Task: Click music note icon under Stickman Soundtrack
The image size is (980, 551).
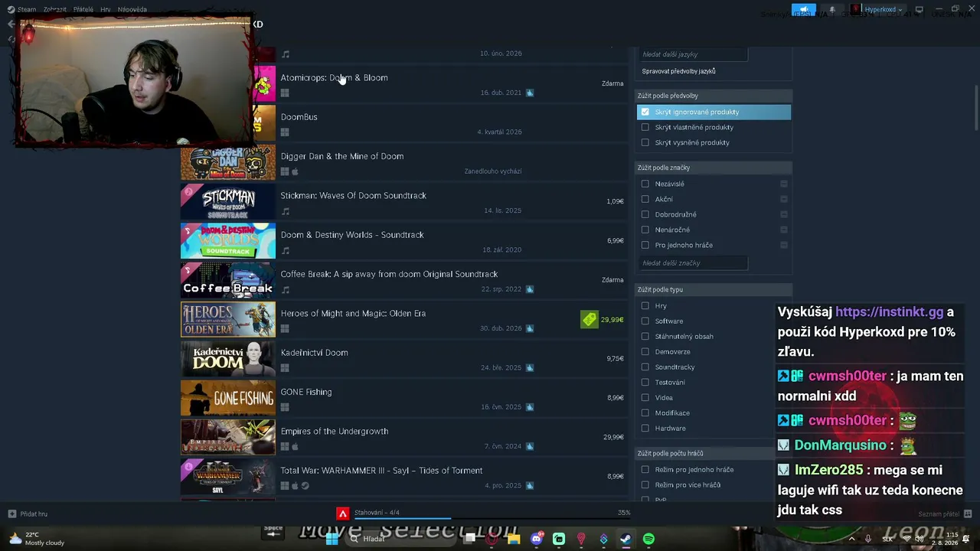Action: click(285, 210)
